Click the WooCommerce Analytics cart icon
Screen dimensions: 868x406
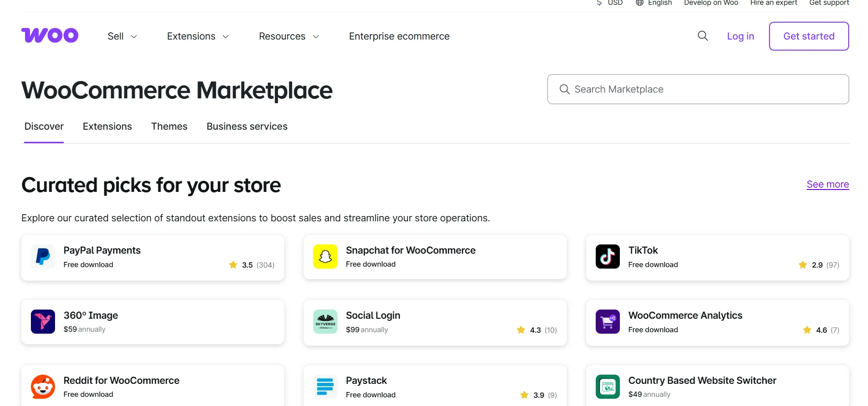click(607, 322)
